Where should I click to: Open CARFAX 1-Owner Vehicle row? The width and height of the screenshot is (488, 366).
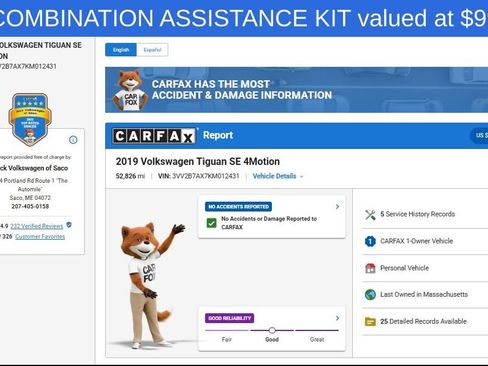click(x=425, y=241)
